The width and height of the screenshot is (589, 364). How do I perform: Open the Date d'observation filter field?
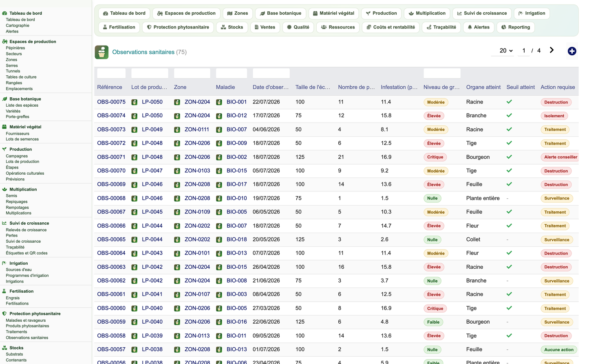271,73
